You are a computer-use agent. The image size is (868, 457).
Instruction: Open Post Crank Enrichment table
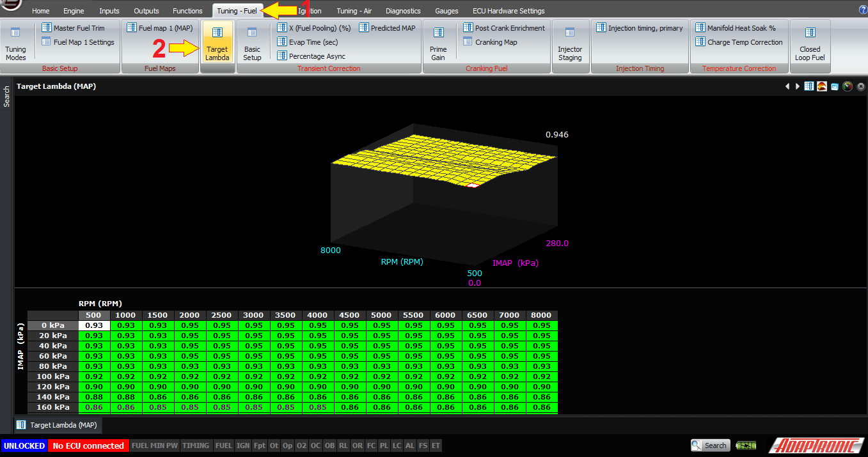(x=504, y=28)
